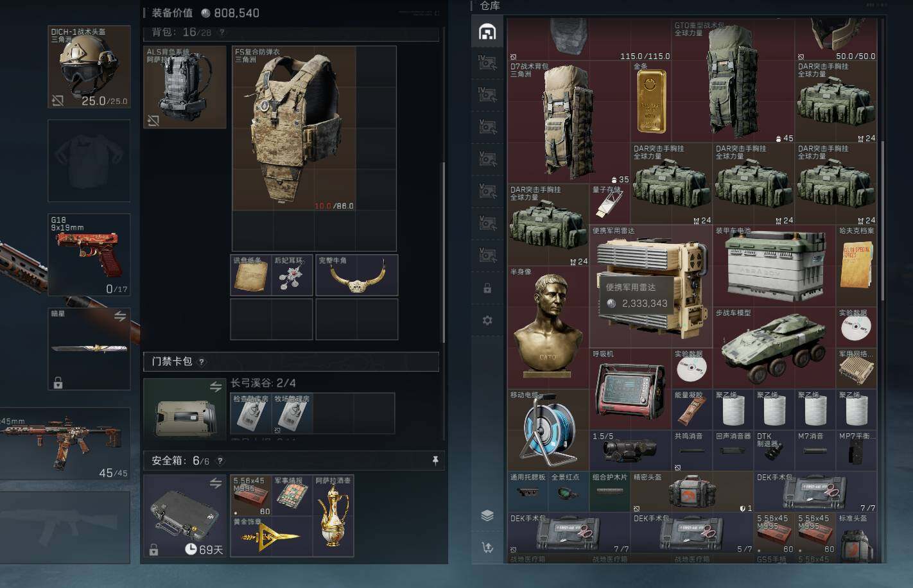The width and height of the screenshot is (913, 588).
Task: Open the help icon beside 背包 16/28
Action: click(x=222, y=32)
